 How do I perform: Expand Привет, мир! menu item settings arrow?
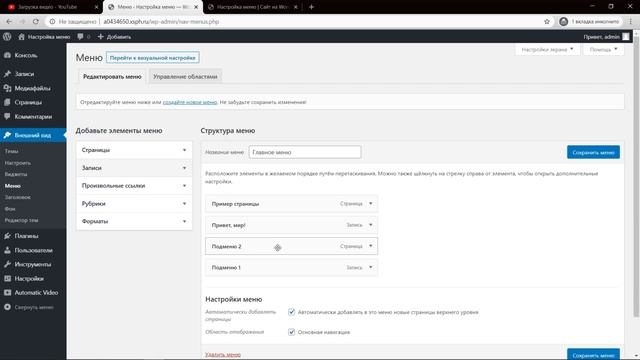pyautogui.click(x=371, y=225)
